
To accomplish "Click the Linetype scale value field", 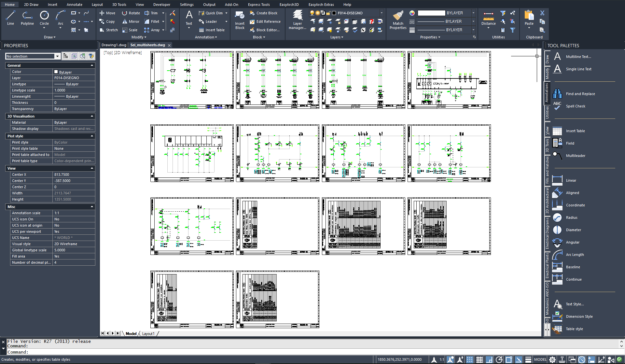I will [x=74, y=90].
